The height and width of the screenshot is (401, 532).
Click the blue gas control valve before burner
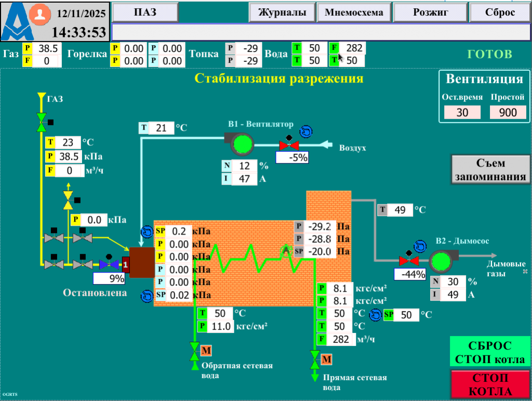point(109,264)
